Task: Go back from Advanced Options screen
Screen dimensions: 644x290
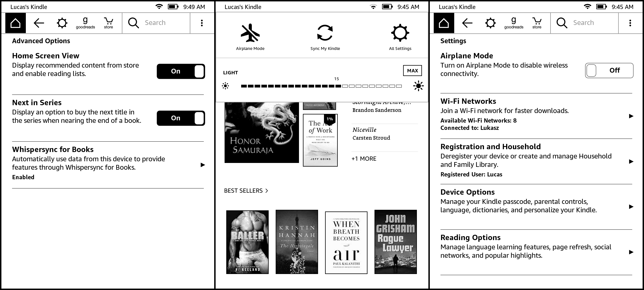Action: 39,23
